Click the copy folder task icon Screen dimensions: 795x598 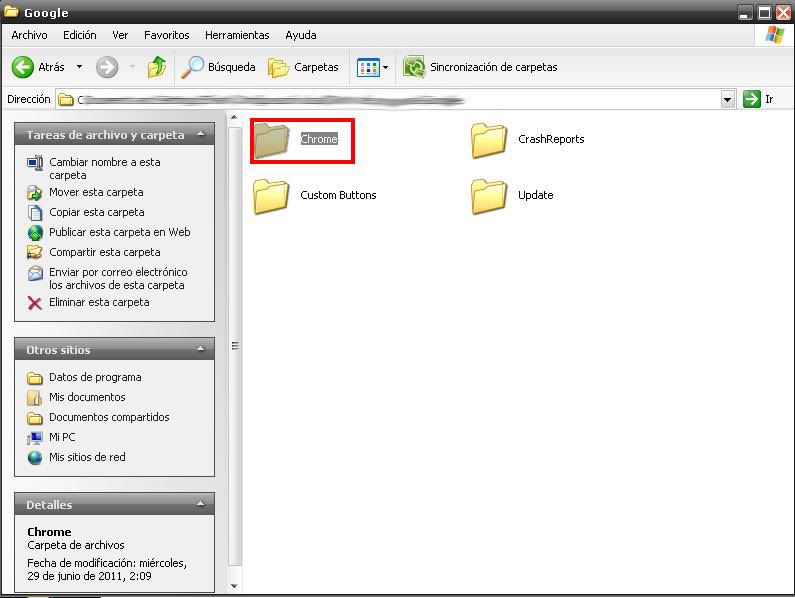[x=34, y=213]
